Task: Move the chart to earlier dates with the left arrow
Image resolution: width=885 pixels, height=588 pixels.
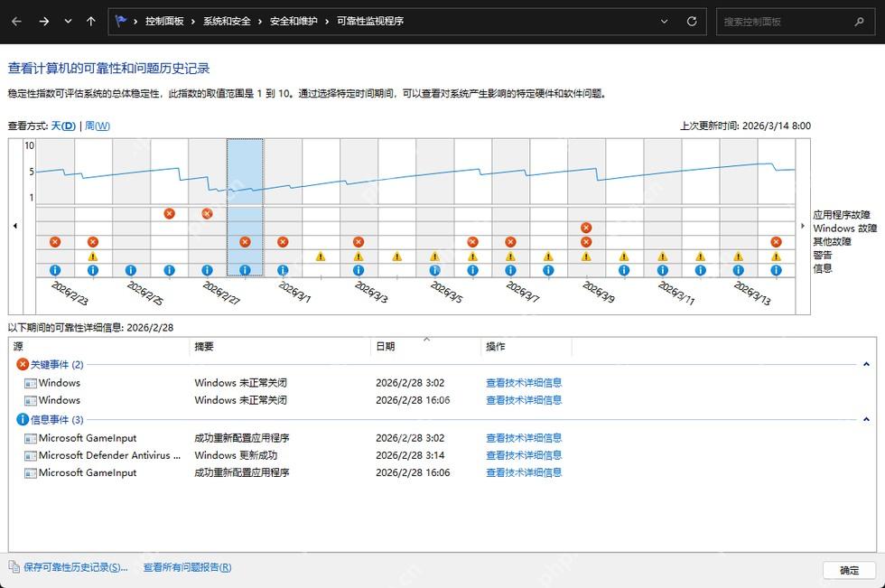Action: click(15, 226)
